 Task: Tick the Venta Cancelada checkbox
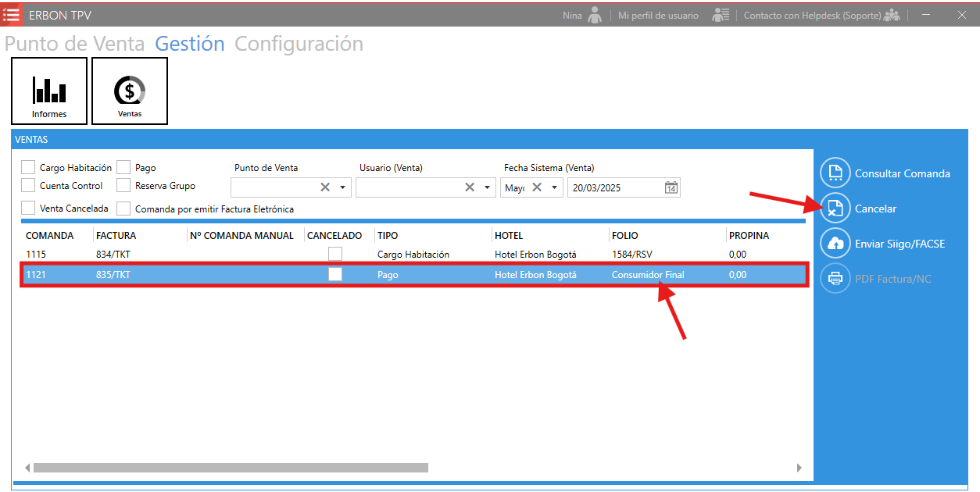[x=28, y=209]
